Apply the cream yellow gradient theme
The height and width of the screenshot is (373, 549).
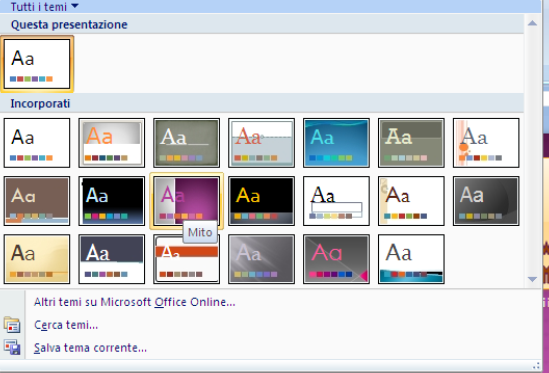tap(37, 259)
